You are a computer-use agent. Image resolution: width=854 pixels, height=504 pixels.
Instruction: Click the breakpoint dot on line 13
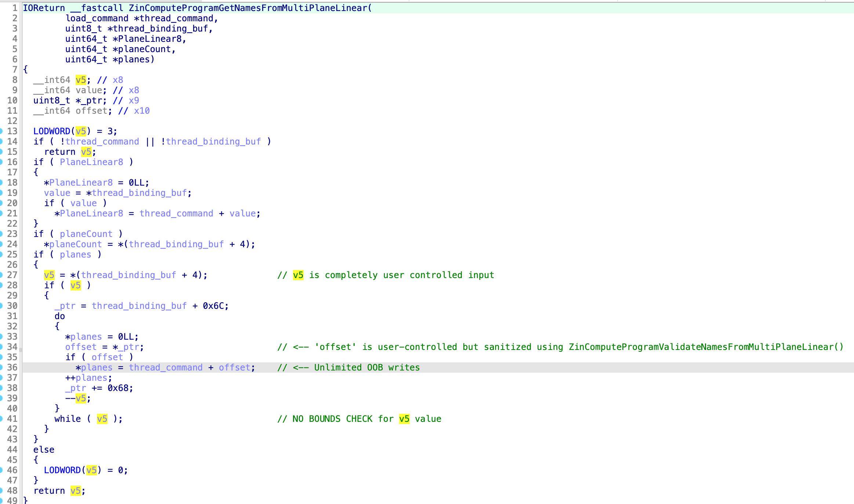pyautogui.click(x=1, y=131)
